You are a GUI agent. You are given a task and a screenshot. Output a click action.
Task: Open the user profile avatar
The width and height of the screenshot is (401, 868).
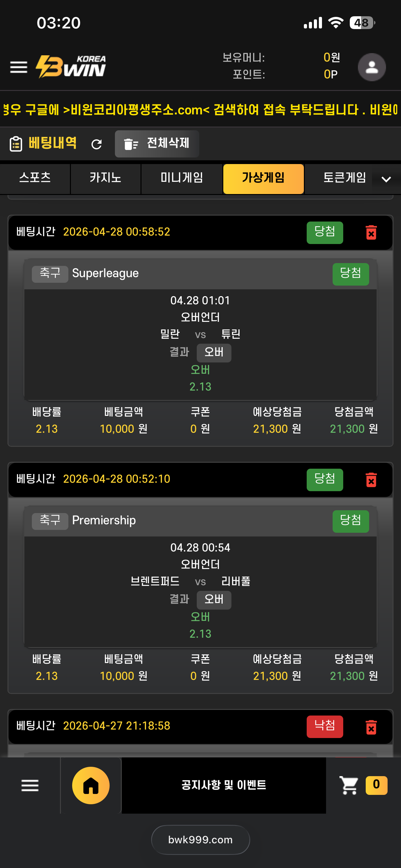(371, 67)
